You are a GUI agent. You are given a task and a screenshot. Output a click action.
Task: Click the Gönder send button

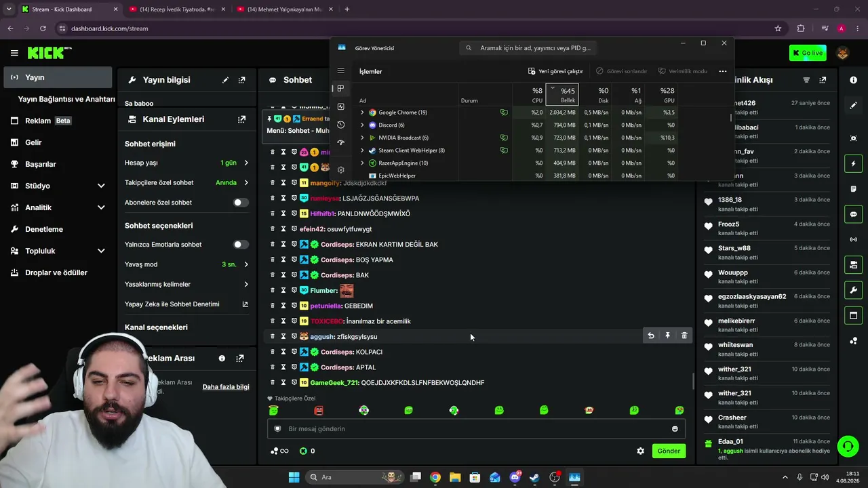(669, 451)
